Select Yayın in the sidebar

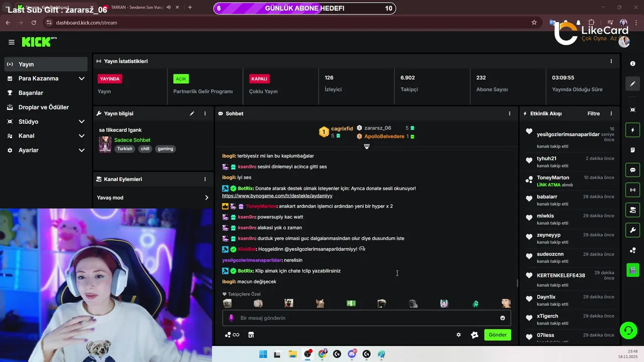(x=46, y=64)
